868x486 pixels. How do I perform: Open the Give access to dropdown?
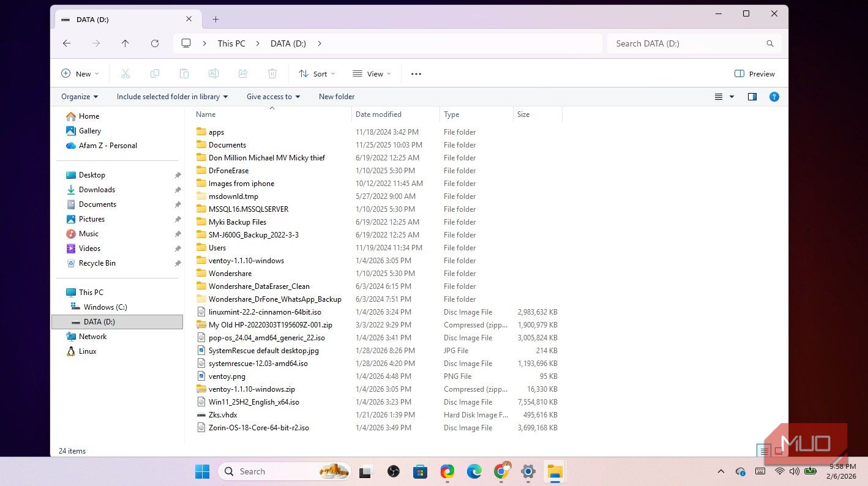(274, 97)
